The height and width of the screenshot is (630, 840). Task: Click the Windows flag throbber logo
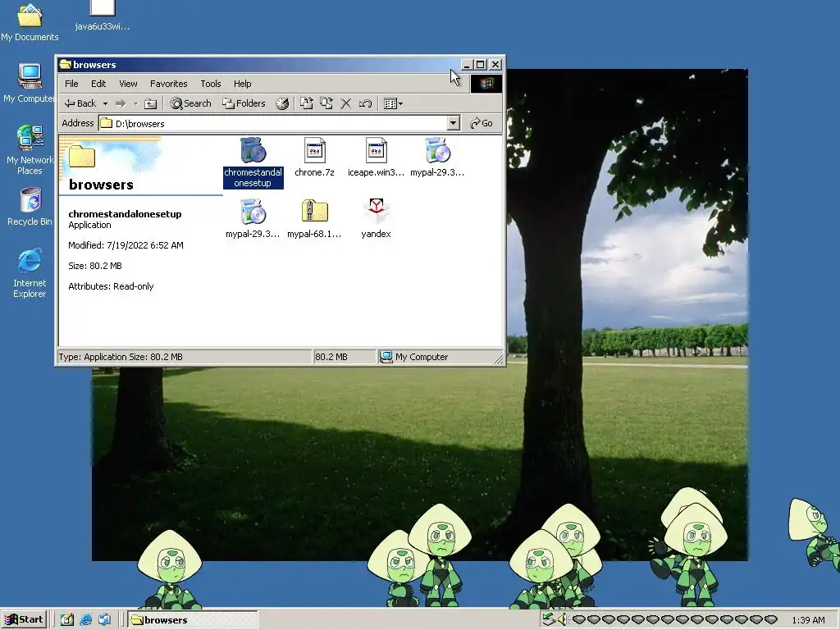(486, 83)
